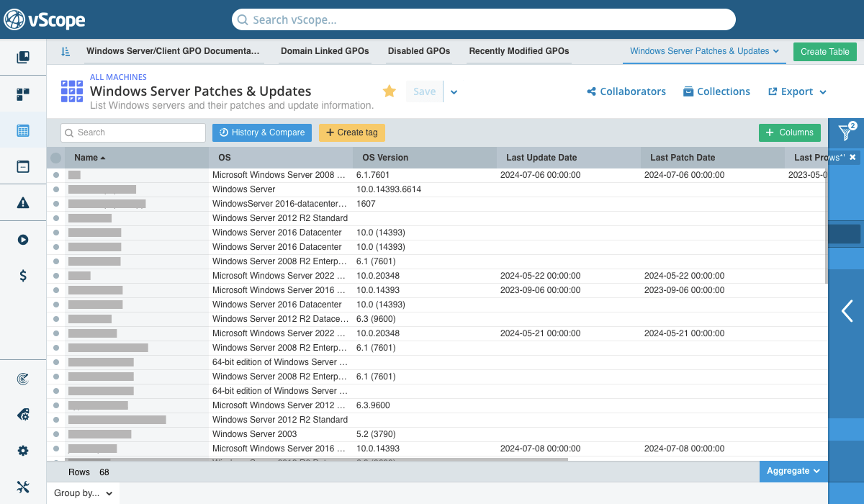This screenshot has width=864, height=504.
Task: Click the add Columns button
Action: pyautogui.click(x=789, y=132)
